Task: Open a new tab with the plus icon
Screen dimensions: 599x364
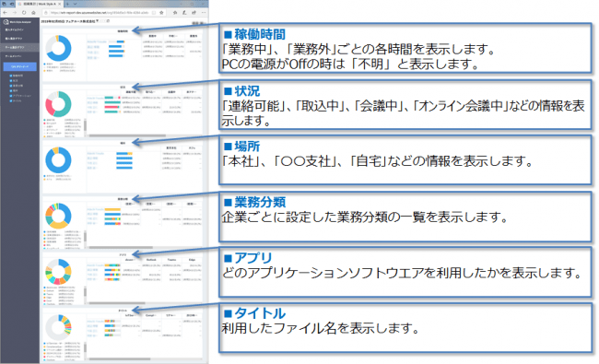Action: pyautogui.click(x=67, y=4)
